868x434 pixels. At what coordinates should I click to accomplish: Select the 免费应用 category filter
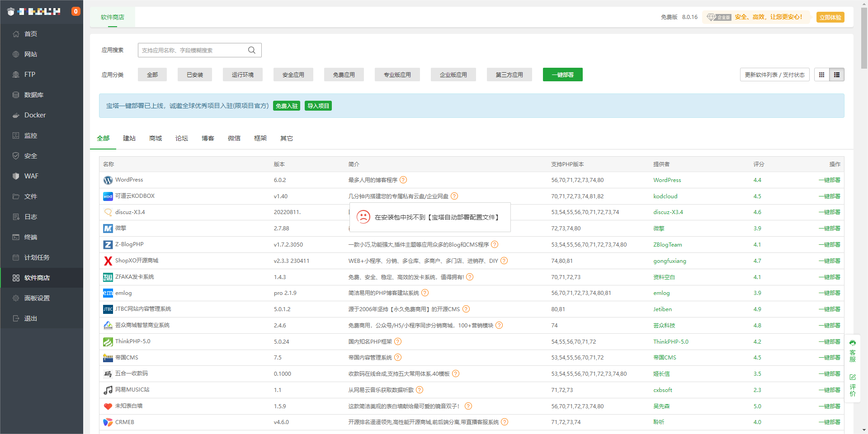click(344, 75)
